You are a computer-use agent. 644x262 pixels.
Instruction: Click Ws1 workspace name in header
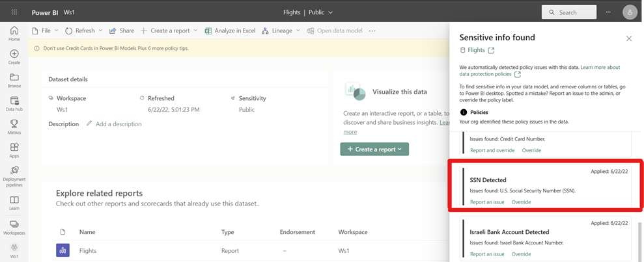click(69, 12)
